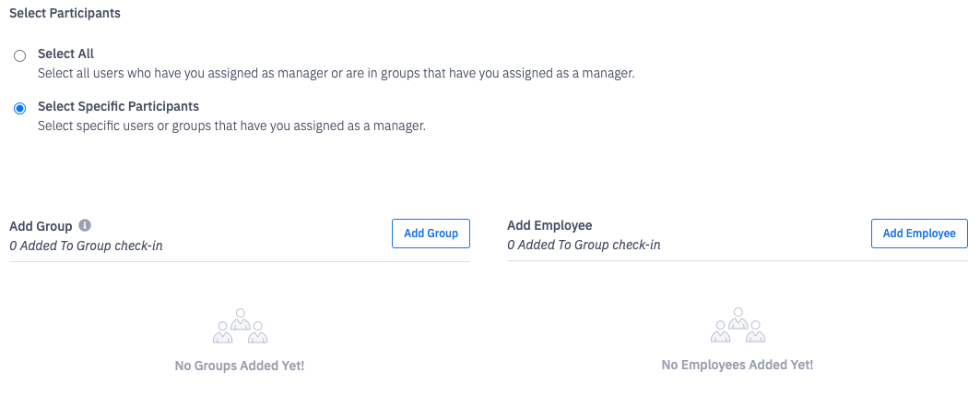980x396 pixels.
Task: Click the divider line below Add Group header
Action: point(240,261)
